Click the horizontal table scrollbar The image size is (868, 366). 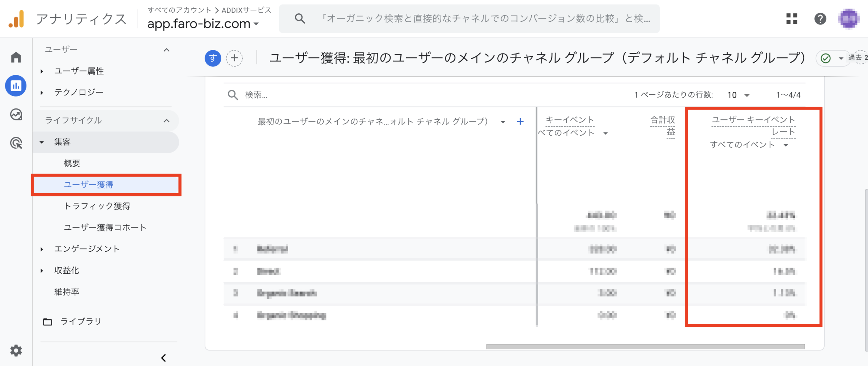tap(646, 346)
